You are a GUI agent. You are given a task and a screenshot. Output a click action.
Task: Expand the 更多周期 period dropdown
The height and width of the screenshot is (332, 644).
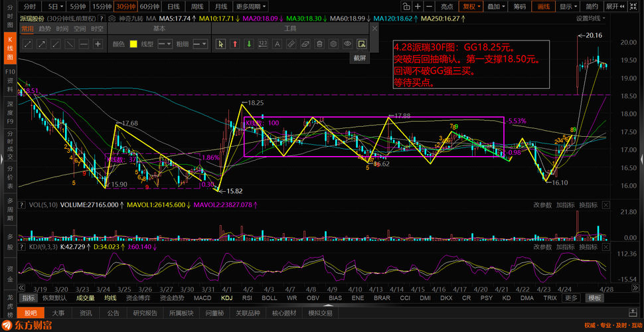(252, 6)
